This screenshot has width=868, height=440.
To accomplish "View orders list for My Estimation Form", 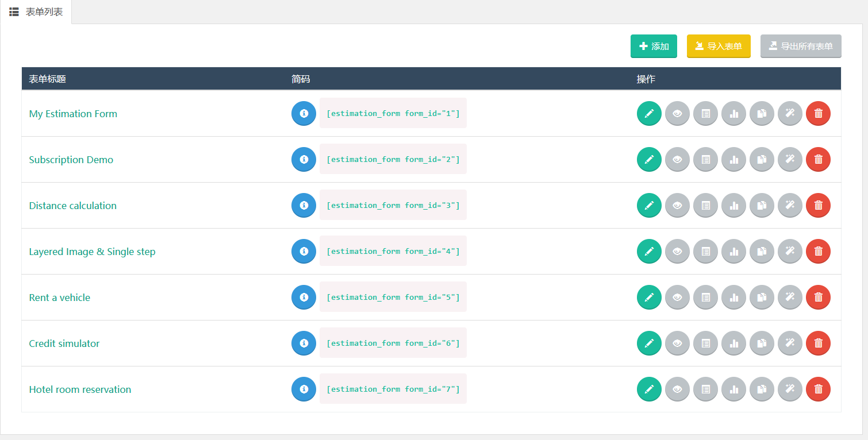I will tap(706, 113).
